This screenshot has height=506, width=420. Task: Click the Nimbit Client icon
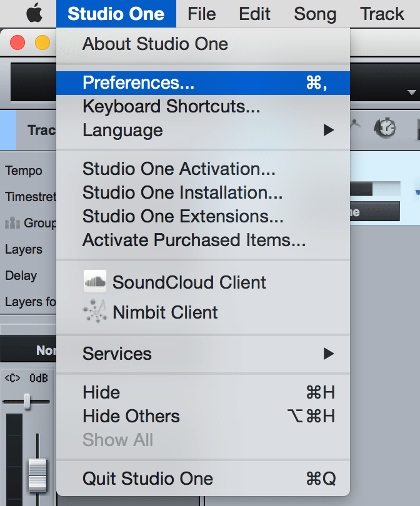coord(95,312)
